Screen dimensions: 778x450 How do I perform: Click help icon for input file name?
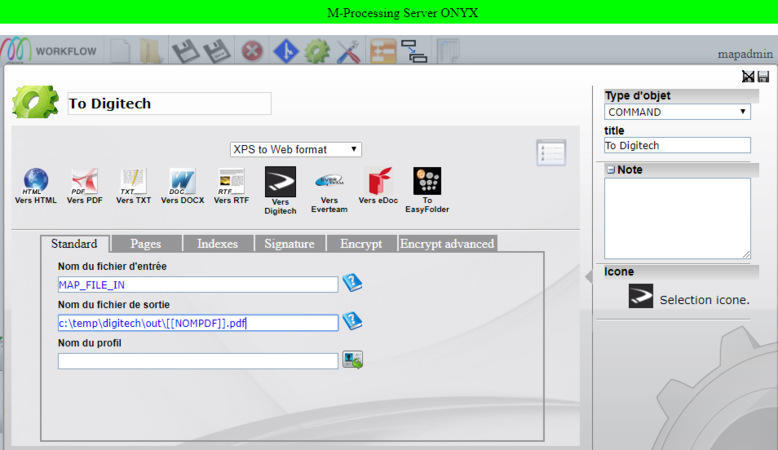pos(352,283)
